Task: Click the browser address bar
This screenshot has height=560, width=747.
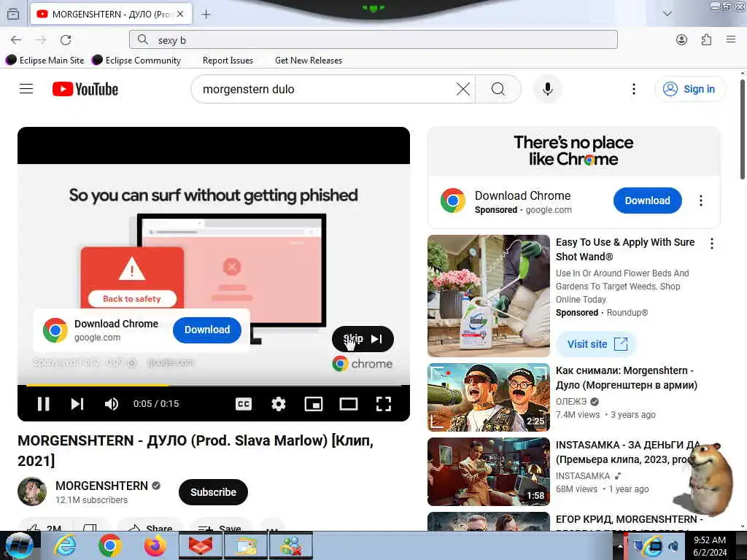Action: pyautogui.click(x=373, y=39)
